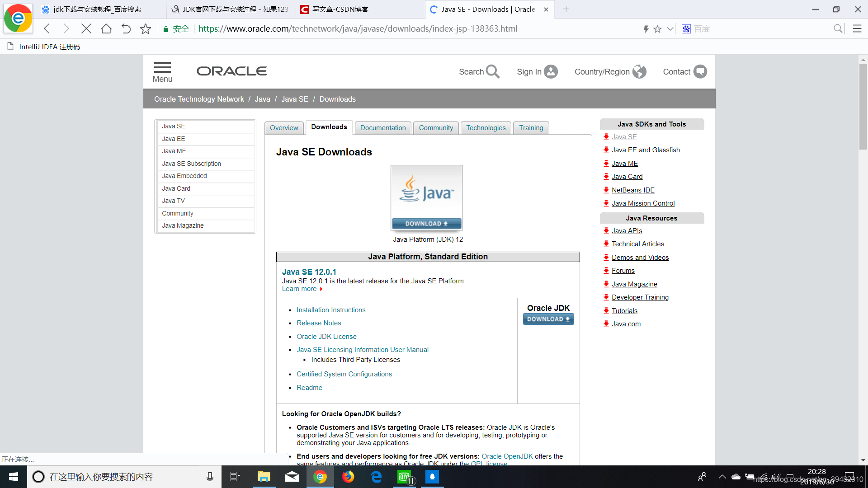Go back with the browser back arrow

pyautogui.click(x=47, y=29)
